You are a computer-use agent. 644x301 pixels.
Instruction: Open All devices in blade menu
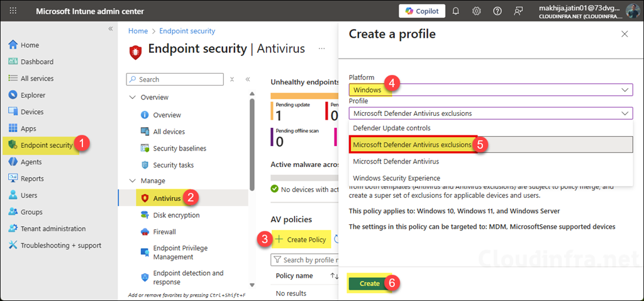coord(169,132)
